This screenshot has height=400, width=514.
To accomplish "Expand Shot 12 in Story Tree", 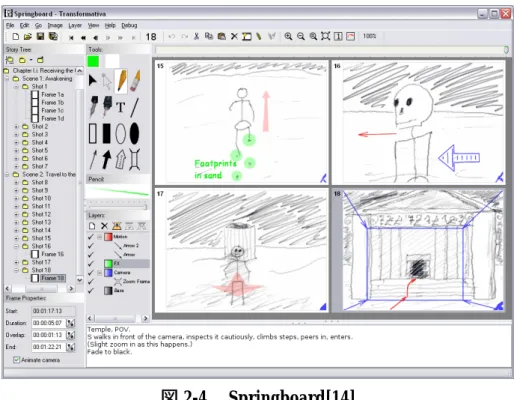I will (x=16, y=214).
